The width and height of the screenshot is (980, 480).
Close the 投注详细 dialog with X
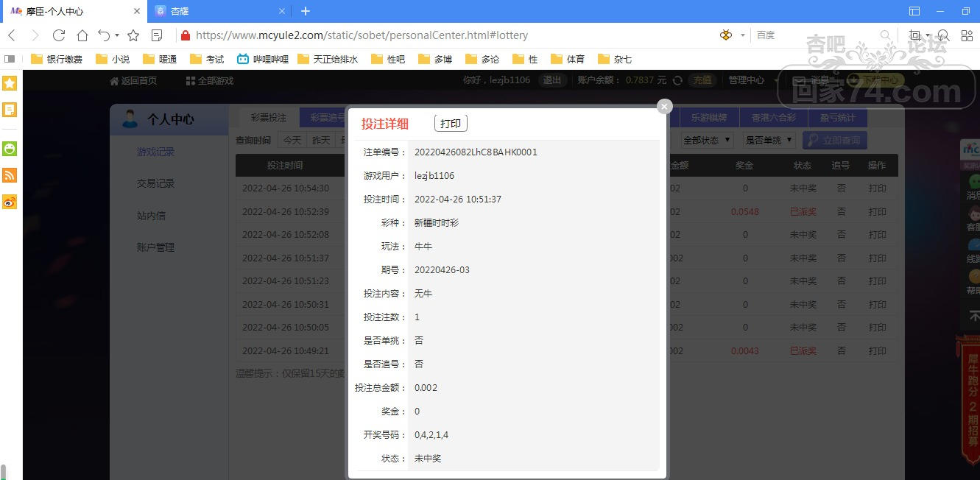[665, 107]
